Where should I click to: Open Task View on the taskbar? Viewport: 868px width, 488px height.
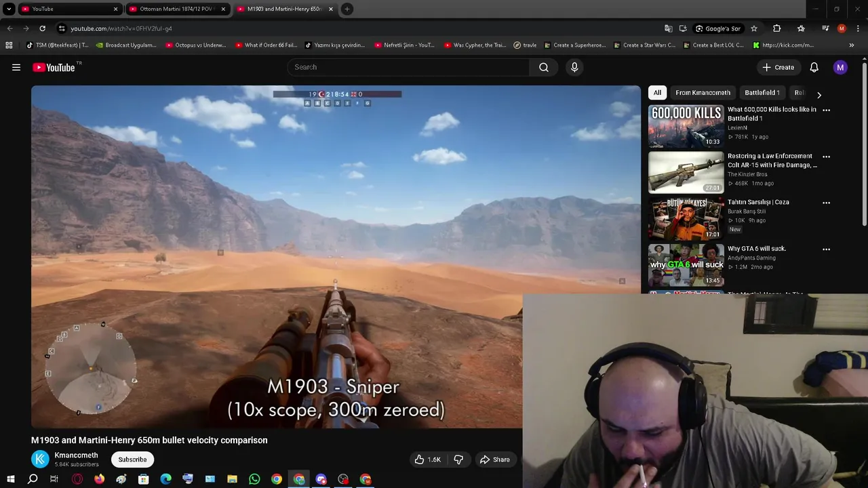coord(54,479)
